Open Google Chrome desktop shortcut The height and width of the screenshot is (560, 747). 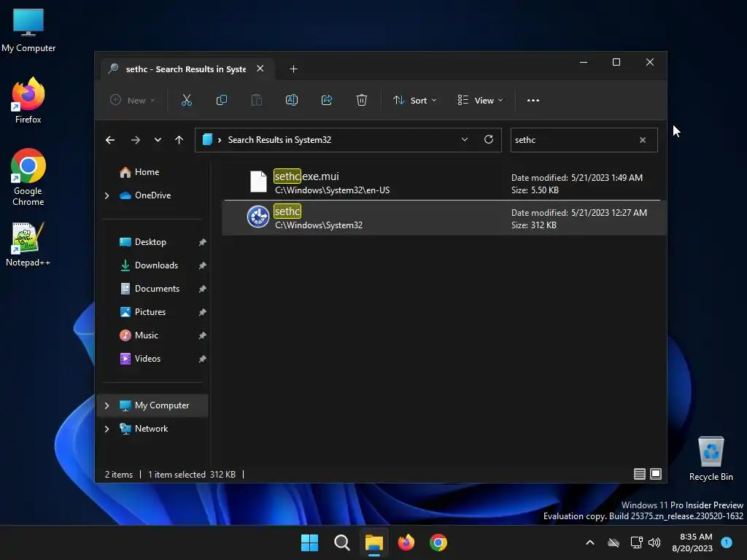coord(28,176)
